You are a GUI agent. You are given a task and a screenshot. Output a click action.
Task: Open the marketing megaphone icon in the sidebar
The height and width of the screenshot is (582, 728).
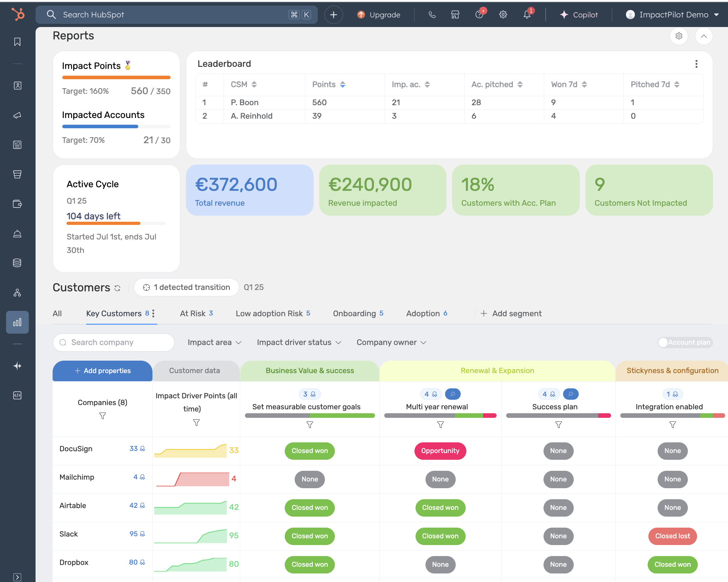17,115
